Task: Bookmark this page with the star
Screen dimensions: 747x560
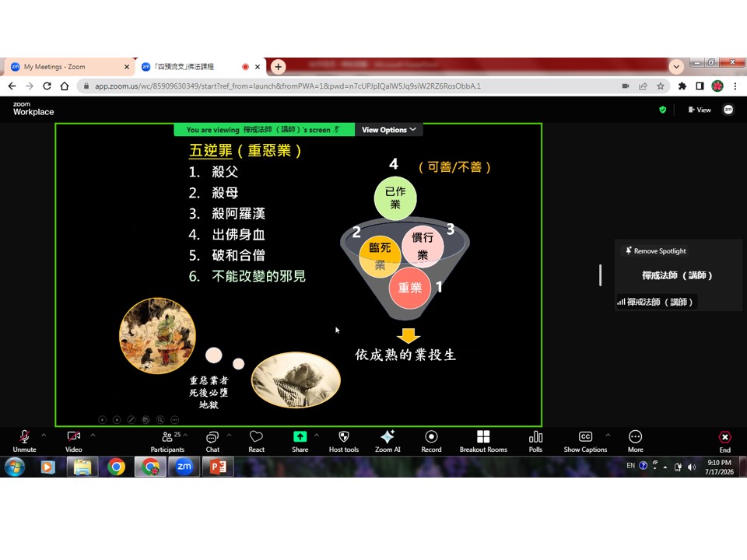Action: point(661,86)
